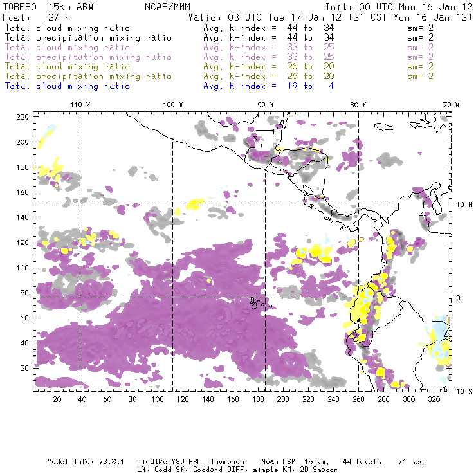
Task: Click olive precipitation row 'k-index = 26 to 20'
Action: pyautogui.click(x=282, y=76)
